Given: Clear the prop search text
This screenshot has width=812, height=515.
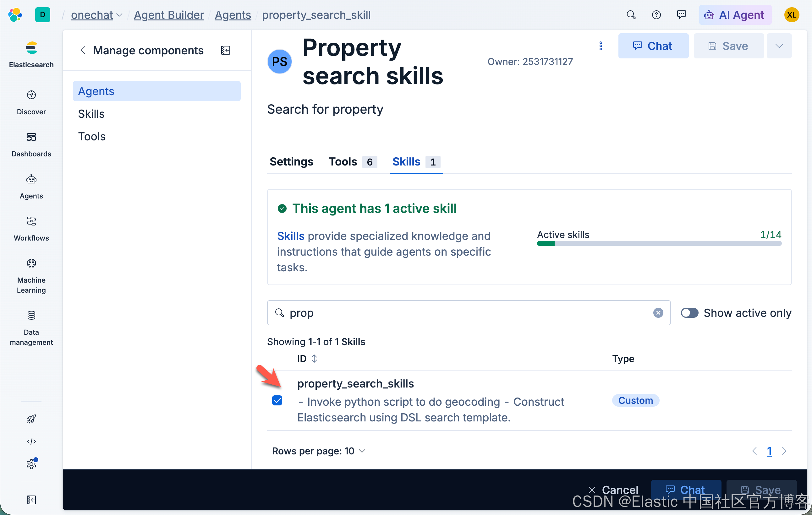Looking at the screenshot, I should pos(658,313).
